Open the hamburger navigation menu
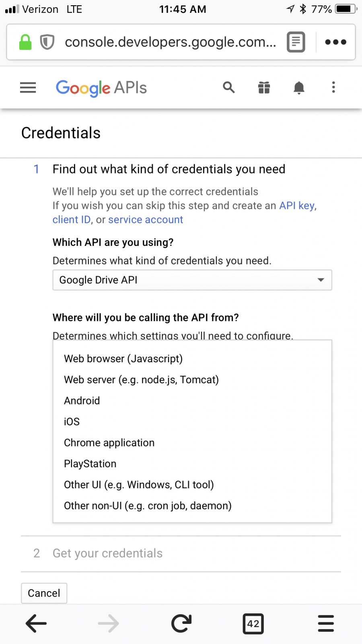The height and width of the screenshot is (644, 362). [x=28, y=87]
